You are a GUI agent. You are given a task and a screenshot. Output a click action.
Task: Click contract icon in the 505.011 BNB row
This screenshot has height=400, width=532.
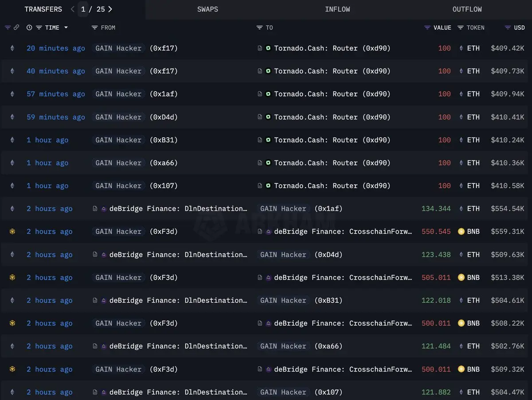click(260, 277)
